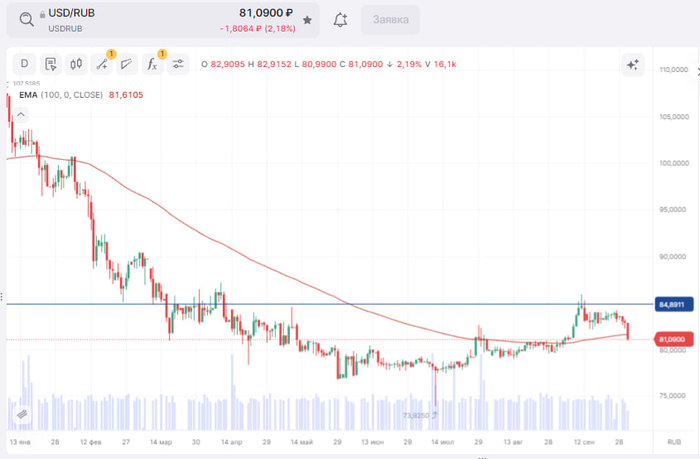This screenshot has height=459, width=700.
Task: Open the D timeframe selector
Action: point(25,64)
